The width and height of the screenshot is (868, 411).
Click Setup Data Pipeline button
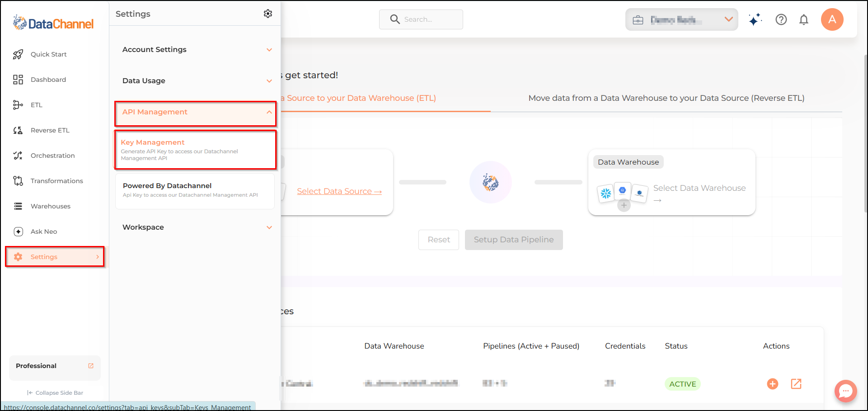(x=514, y=240)
